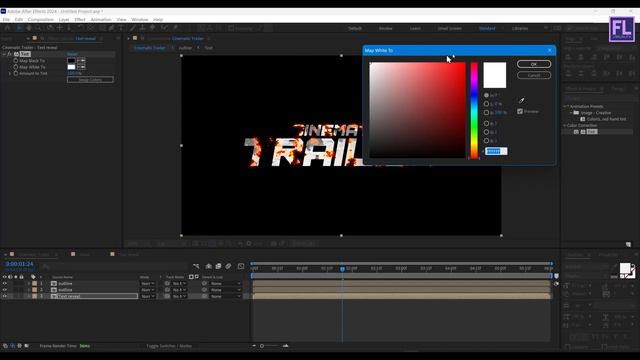Select the Home icon in the toolbar
Viewport: 640px width, 360px height.
[x=7, y=28]
